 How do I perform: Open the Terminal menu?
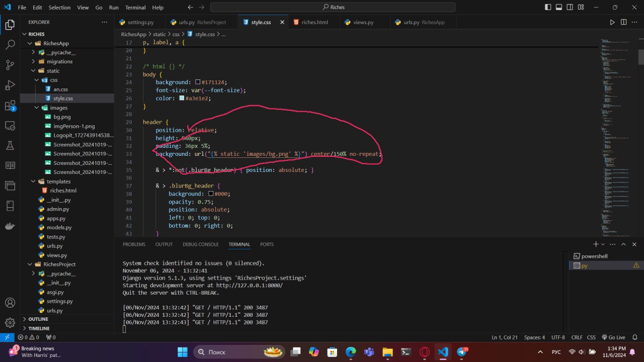(135, 8)
